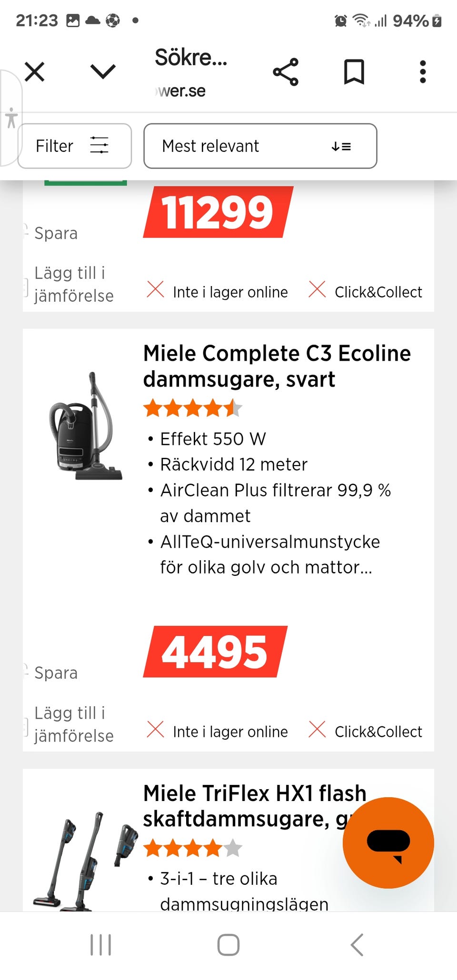Bookmark this page
The width and height of the screenshot is (457, 980).
(x=354, y=72)
